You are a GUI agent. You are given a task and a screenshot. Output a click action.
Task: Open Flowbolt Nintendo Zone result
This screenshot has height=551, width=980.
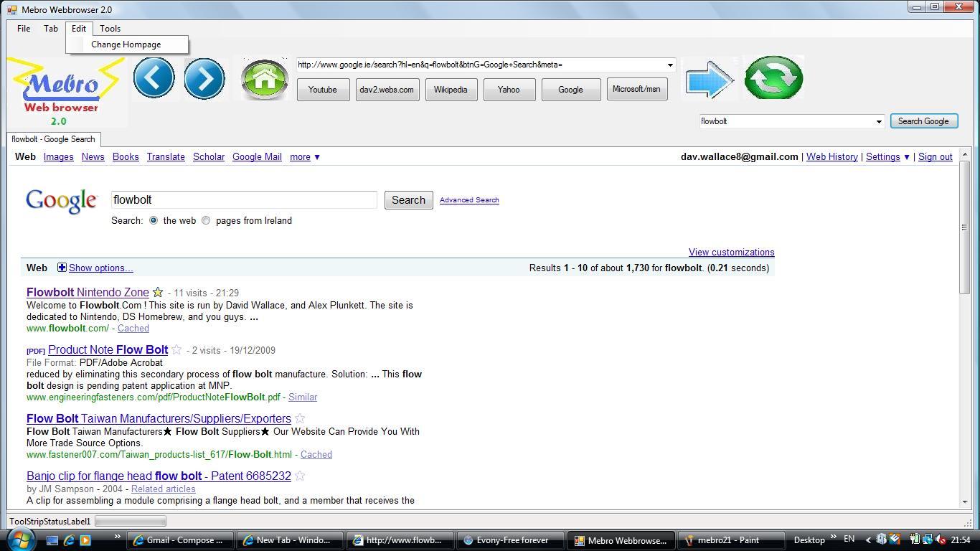click(88, 292)
